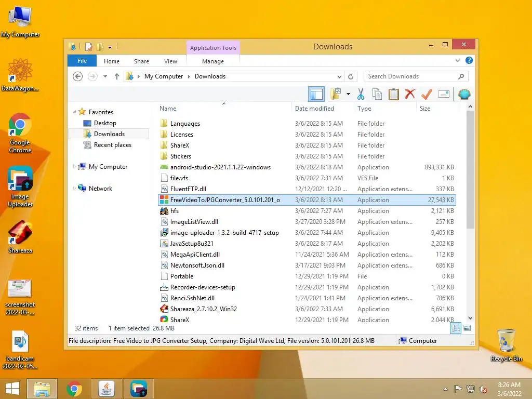532x399 pixels.
Task: Expand the Network tree node
Action: 74,188
